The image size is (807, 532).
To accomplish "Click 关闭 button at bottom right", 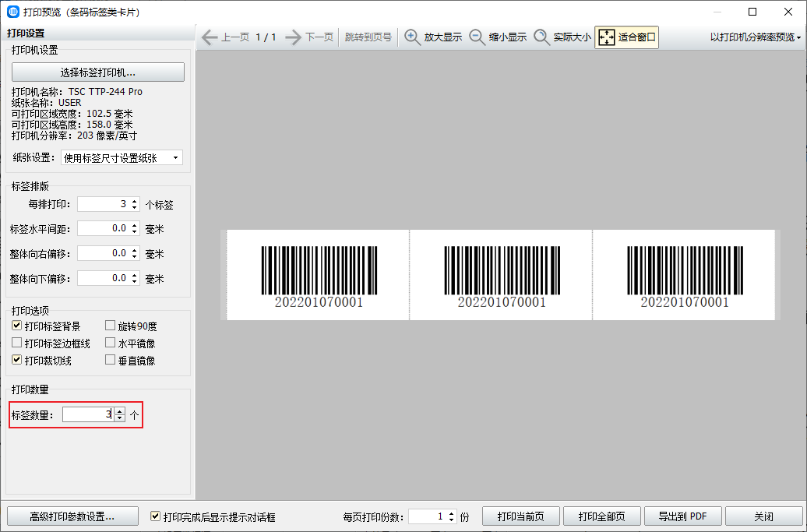I will tap(763, 516).
